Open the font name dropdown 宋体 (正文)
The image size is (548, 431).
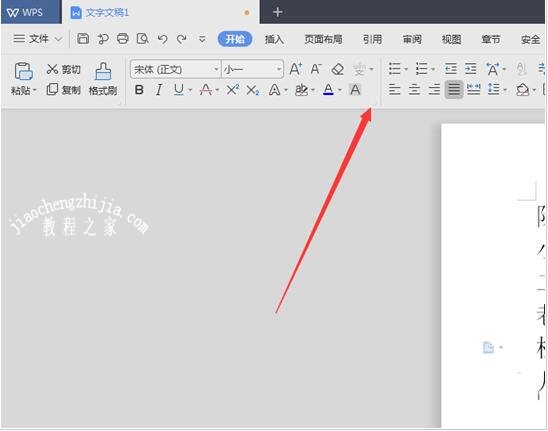click(175, 69)
